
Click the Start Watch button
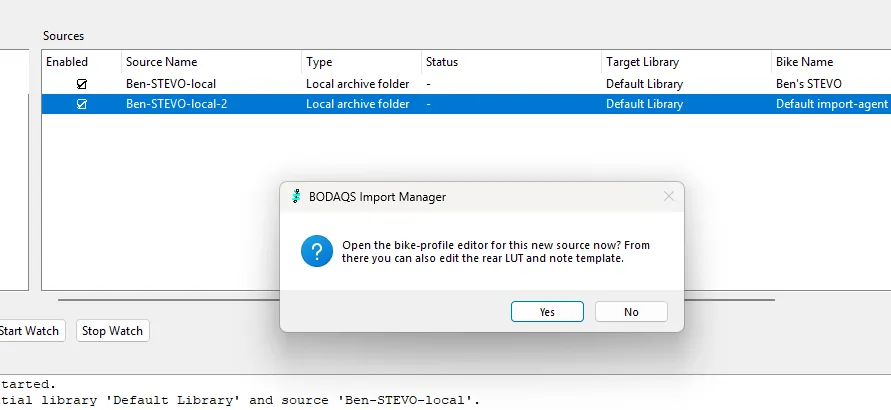tap(29, 330)
